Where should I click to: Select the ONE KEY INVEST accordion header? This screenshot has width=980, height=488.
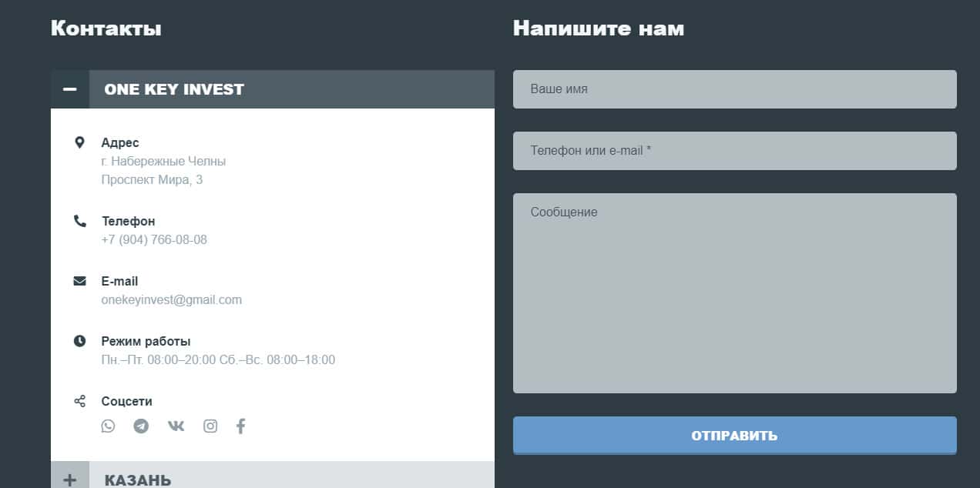coord(273,89)
